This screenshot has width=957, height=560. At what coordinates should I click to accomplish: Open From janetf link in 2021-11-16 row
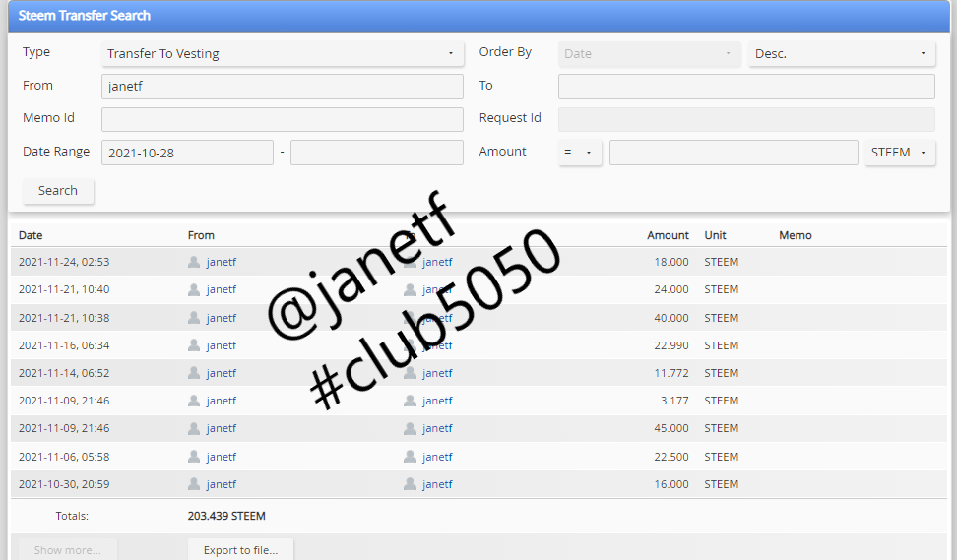[221, 345]
